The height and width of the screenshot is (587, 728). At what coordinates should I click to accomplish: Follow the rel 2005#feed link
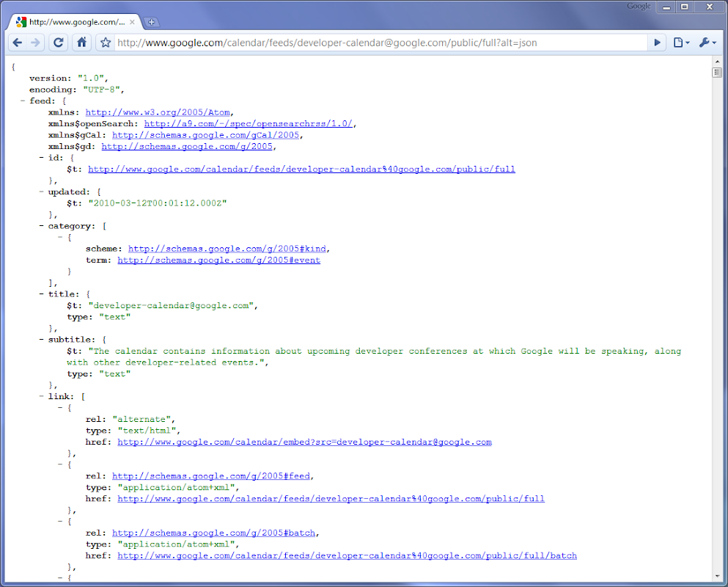pyautogui.click(x=211, y=476)
